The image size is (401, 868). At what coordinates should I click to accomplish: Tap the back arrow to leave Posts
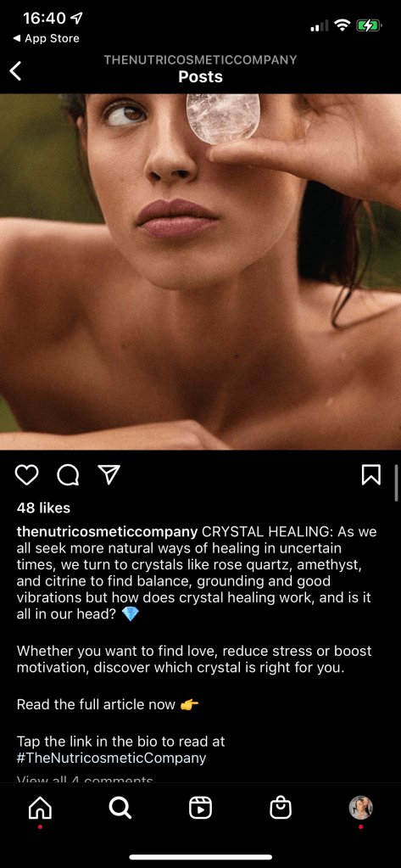point(15,71)
